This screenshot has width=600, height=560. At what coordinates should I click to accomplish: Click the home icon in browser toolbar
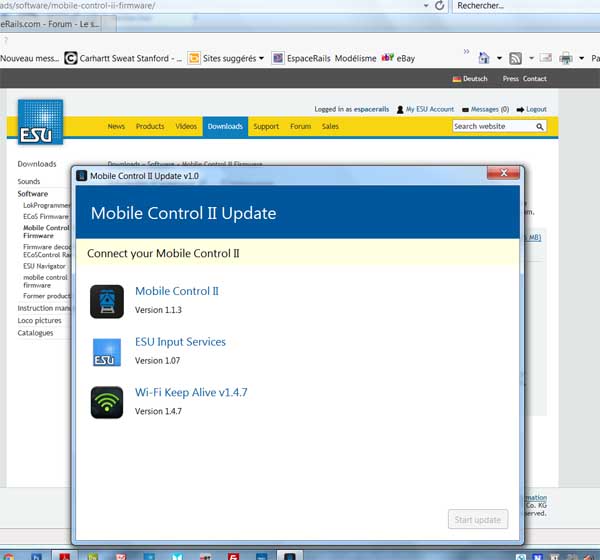click(484, 58)
